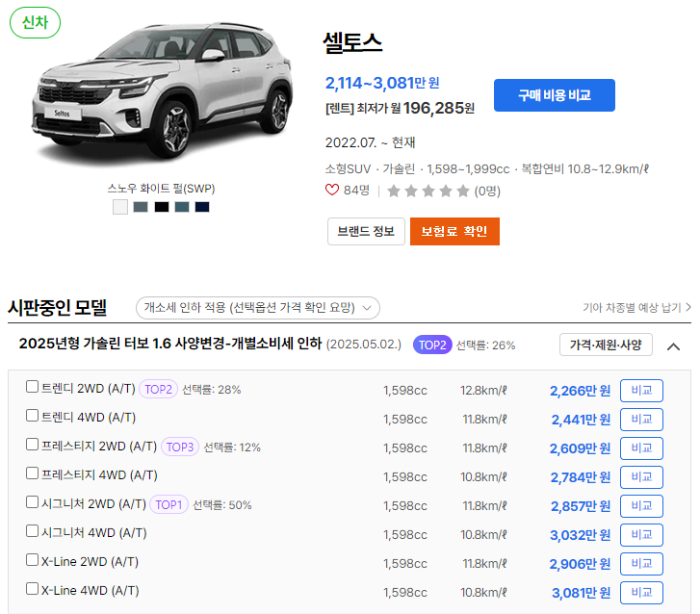Click TOP1 badge on 시그니처 2WD row
700x614 pixels.
pos(169,504)
